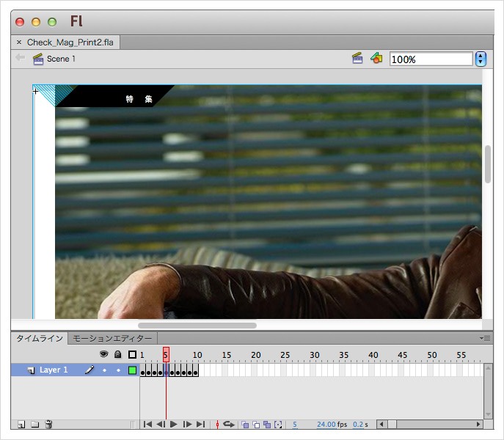504x440 pixels.
Task: Close the Check_Mag_Print2.fla tab
Action: [x=19, y=42]
